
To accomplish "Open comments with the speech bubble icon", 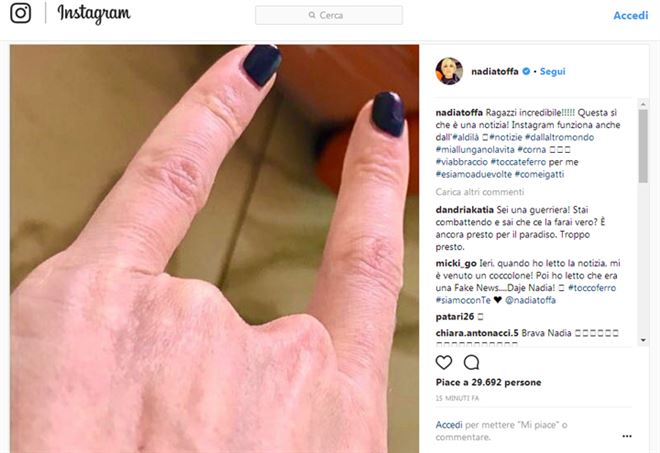I will 471,362.
